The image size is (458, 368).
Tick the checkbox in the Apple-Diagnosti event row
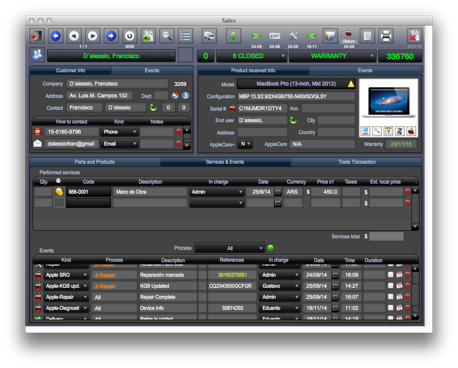[391, 308]
